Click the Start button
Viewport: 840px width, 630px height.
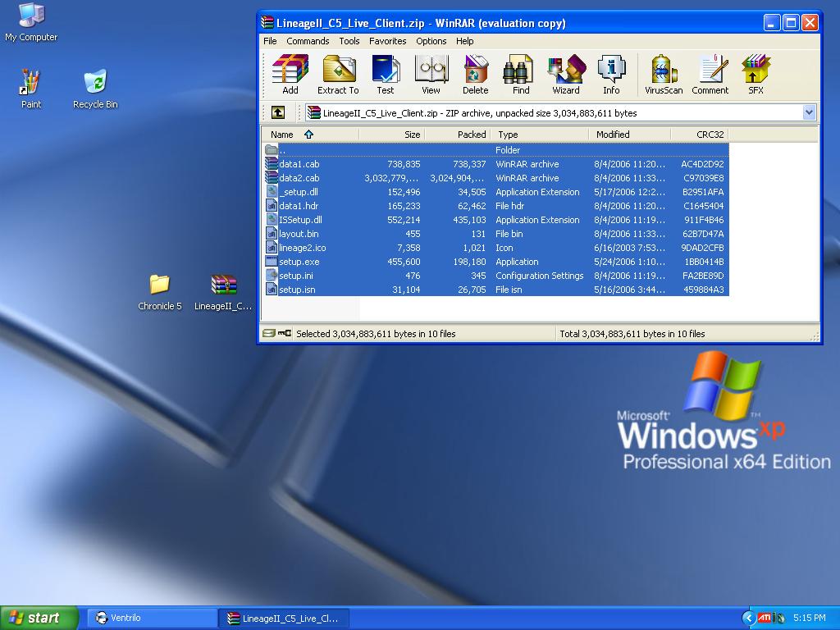tap(39, 618)
